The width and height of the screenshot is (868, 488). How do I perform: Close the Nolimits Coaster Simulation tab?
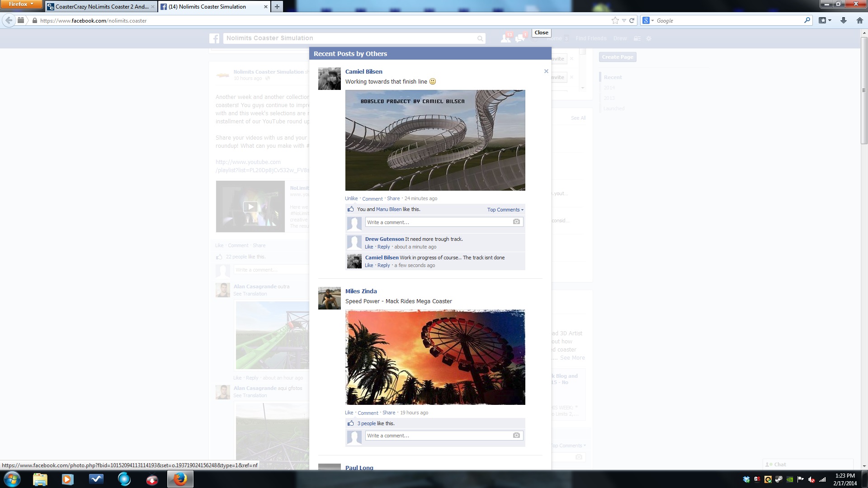click(265, 7)
